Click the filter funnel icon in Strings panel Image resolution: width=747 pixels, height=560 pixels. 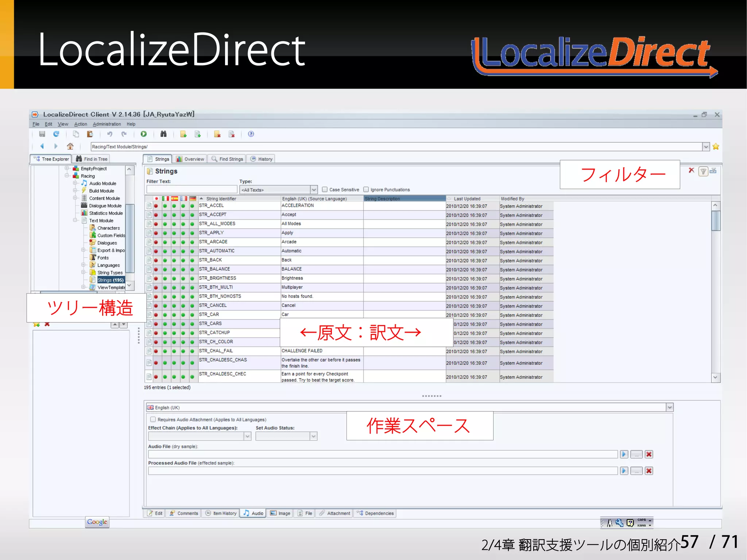coord(703,171)
